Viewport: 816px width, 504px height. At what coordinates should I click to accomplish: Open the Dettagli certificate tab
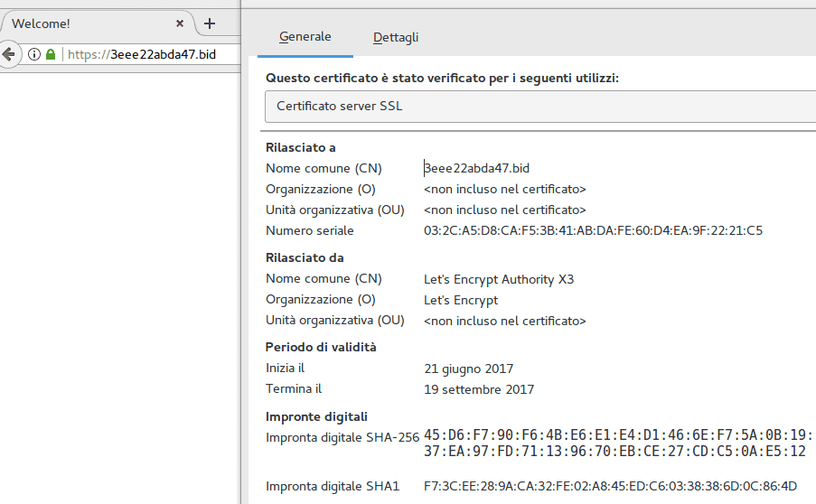396,37
